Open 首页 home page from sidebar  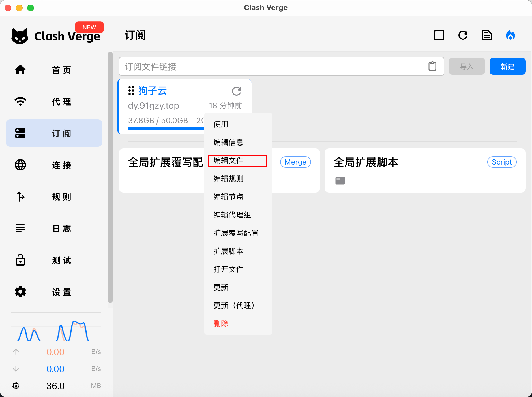coord(54,70)
